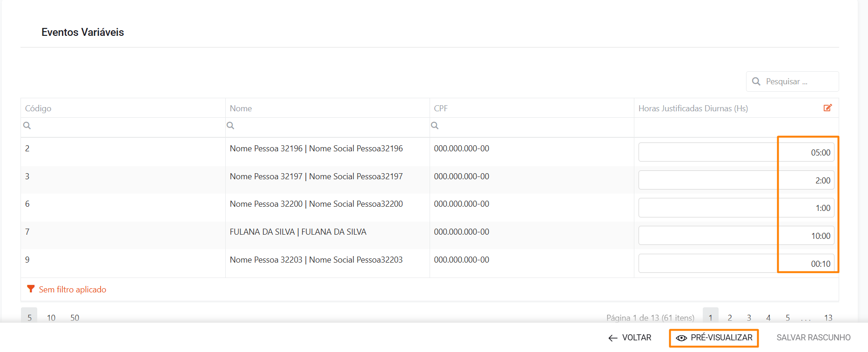868x352 pixels.
Task: Go to page 2 of the table
Action: (730, 318)
